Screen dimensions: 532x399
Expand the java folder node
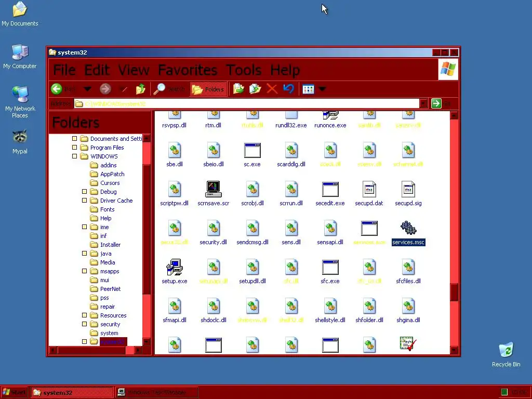pos(85,253)
